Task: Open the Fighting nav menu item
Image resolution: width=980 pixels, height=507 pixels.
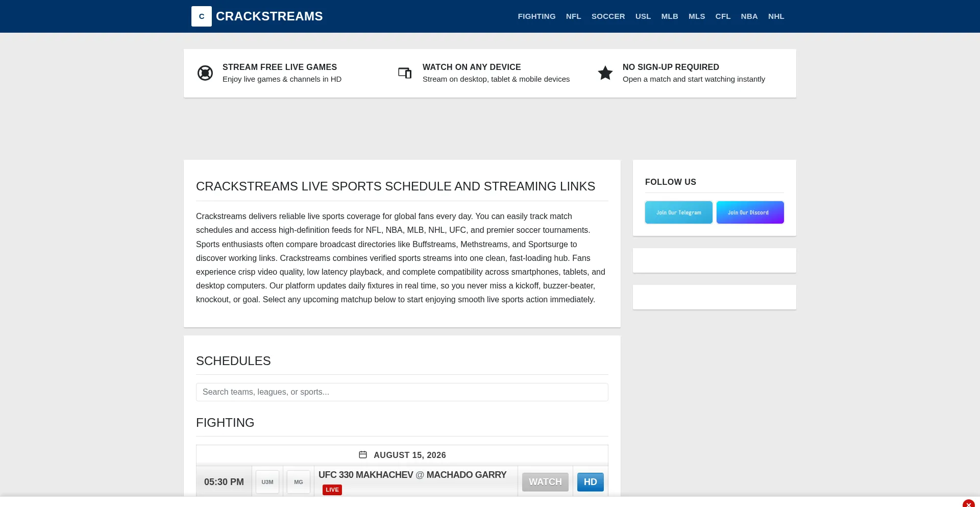Action: 536,16
